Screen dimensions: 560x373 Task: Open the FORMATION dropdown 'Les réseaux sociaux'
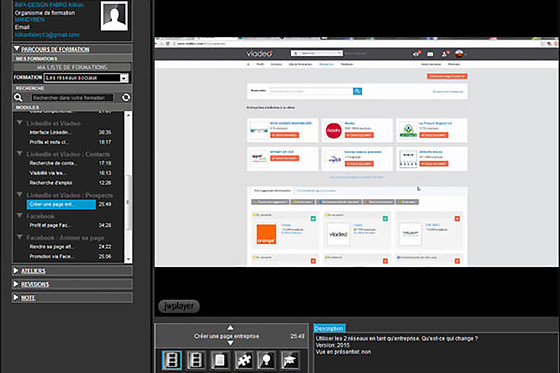click(x=86, y=78)
